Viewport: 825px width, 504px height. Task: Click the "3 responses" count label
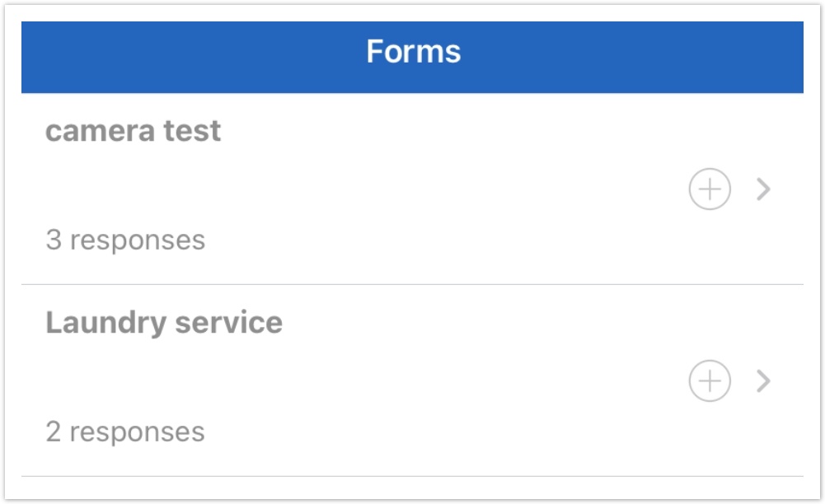point(125,240)
